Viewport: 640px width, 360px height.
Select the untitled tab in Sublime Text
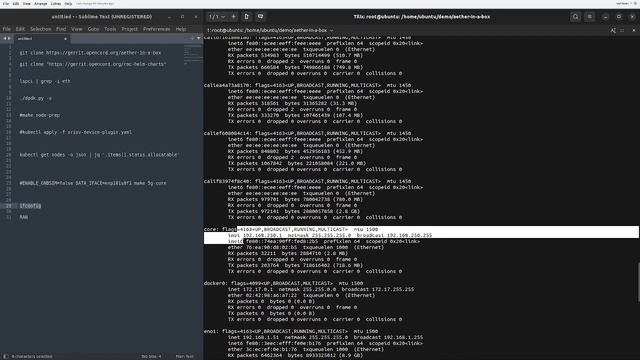click(x=41, y=38)
